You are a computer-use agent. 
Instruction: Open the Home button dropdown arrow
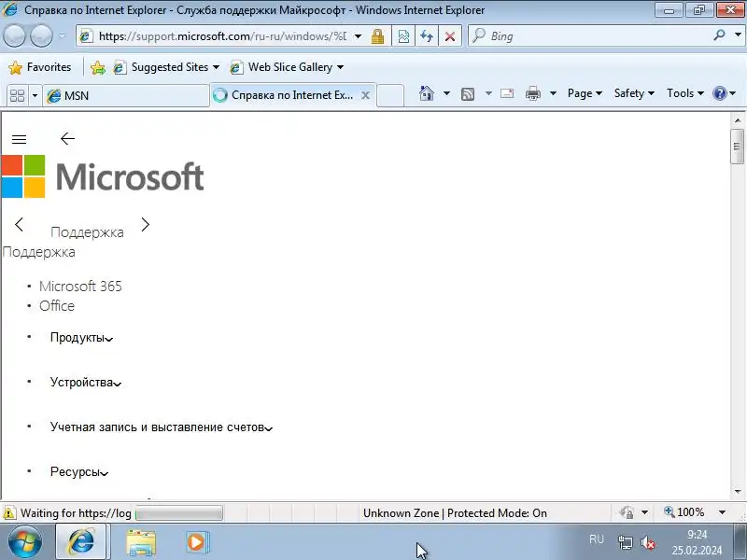coord(446,93)
